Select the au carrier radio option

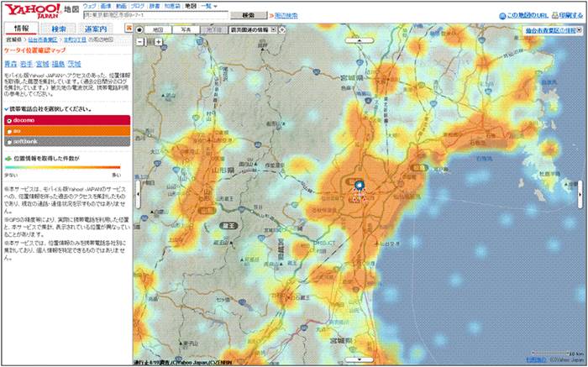point(8,130)
